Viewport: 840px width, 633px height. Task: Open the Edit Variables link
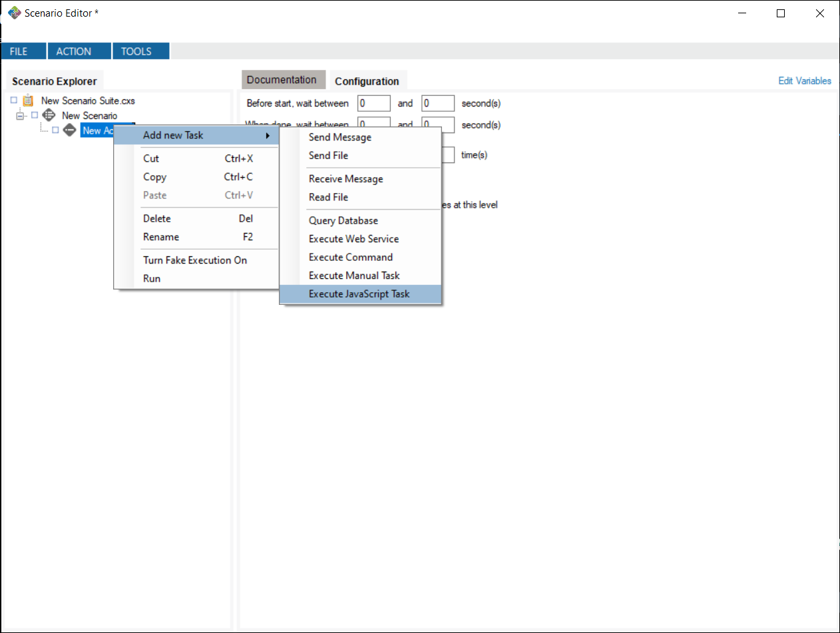point(805,81)
